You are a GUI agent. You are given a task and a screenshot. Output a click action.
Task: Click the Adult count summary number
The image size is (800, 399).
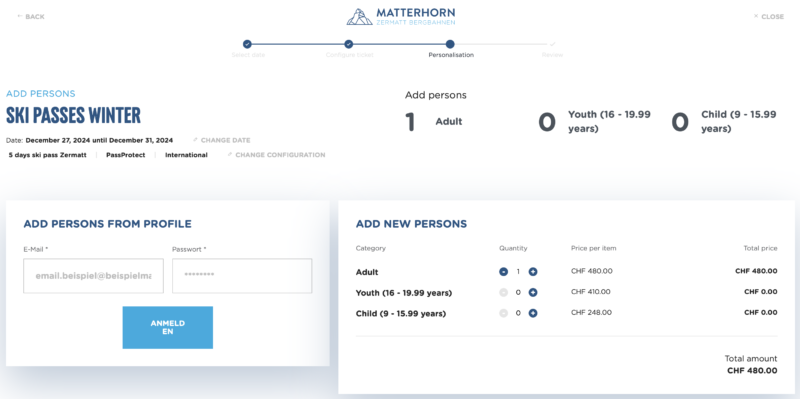(410, 122)
